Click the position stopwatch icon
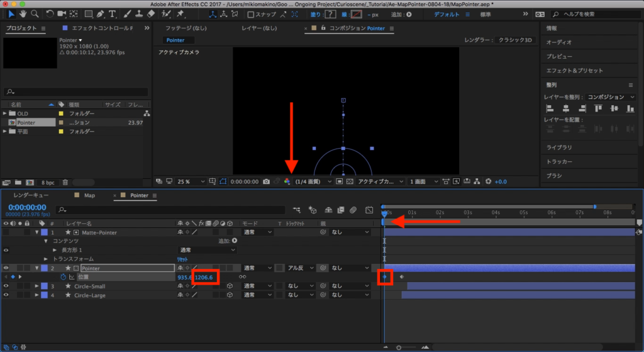The image size is (644, 352). point(63,277)
